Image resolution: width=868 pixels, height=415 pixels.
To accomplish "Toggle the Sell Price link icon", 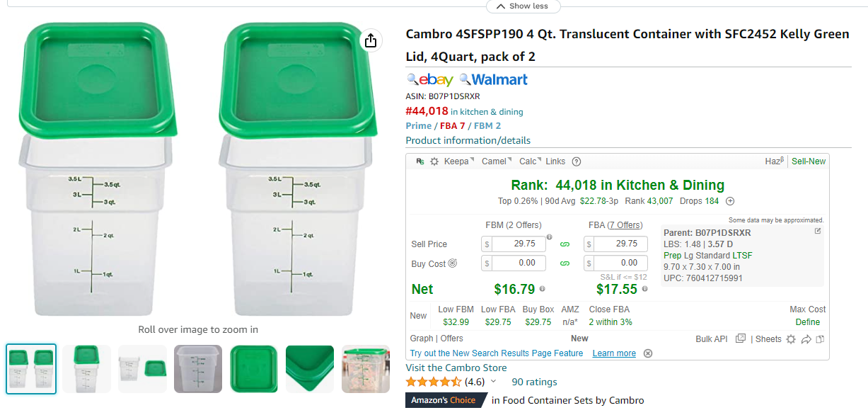I will pos(565,244).
